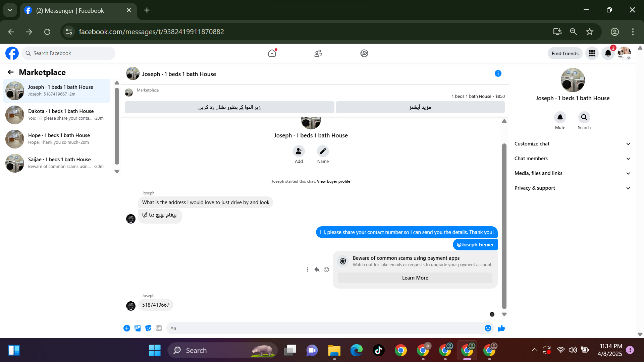Click View buyer profile link
This screenshot has width=644, height=362.
333,181
